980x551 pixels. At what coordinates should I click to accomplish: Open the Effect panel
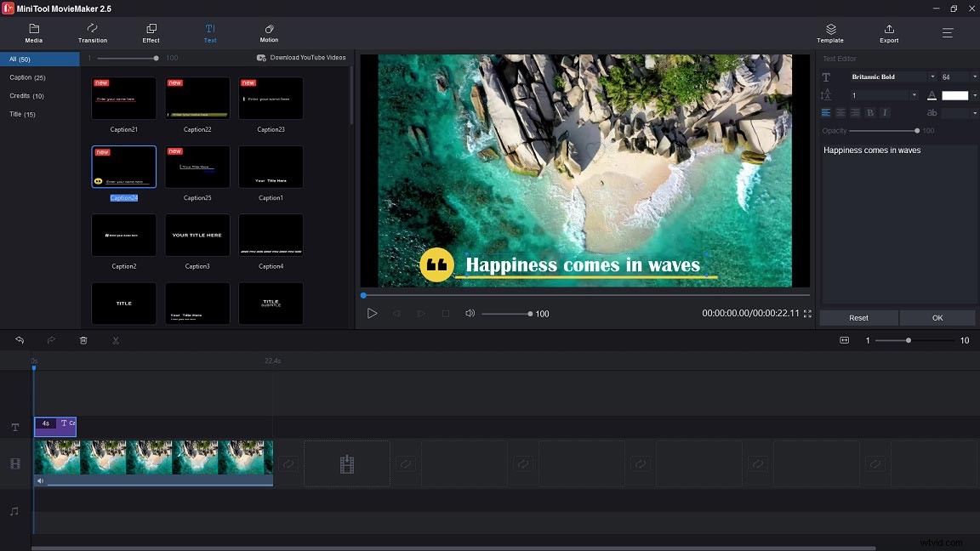pyautogui.click(x=151, y=34)
